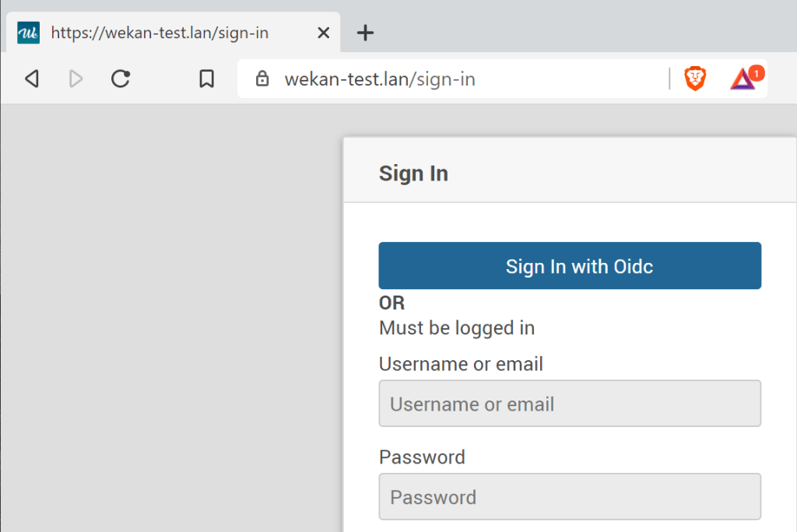The width and height of the screenshot is (797, 532).
Task: Focus the Username or email input field
Action: [570, 404]
